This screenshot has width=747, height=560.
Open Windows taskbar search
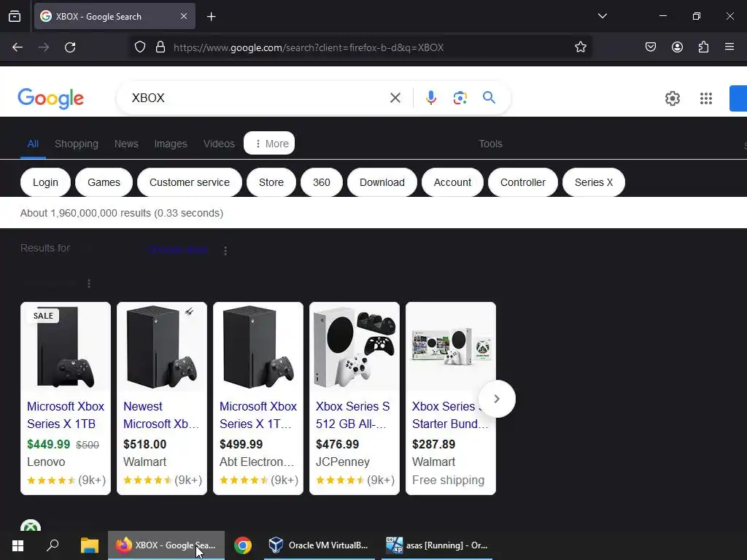[53, 545]
